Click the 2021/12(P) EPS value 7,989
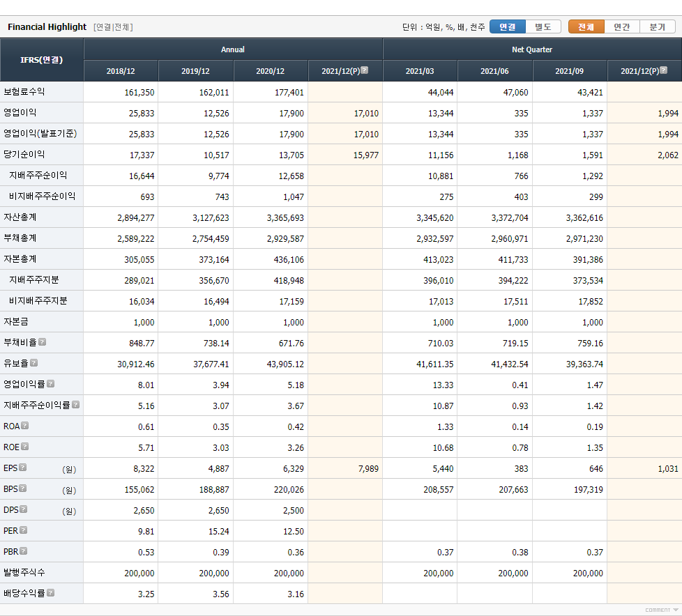Viewport: 682px width, 616px height. 368,469
